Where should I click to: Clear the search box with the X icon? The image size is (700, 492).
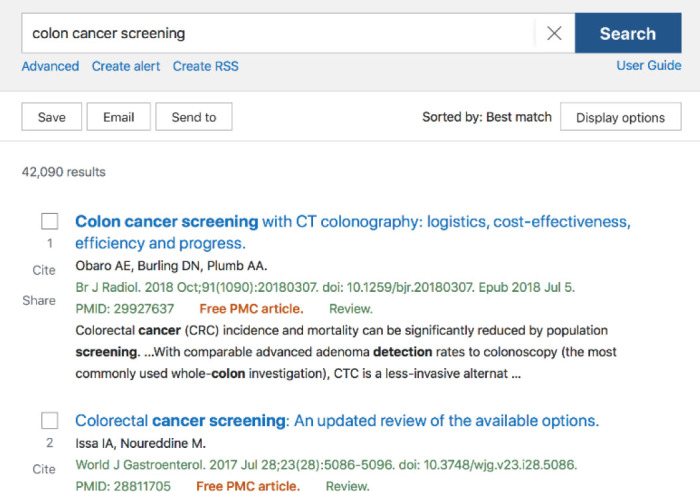(x=554, y=33)
